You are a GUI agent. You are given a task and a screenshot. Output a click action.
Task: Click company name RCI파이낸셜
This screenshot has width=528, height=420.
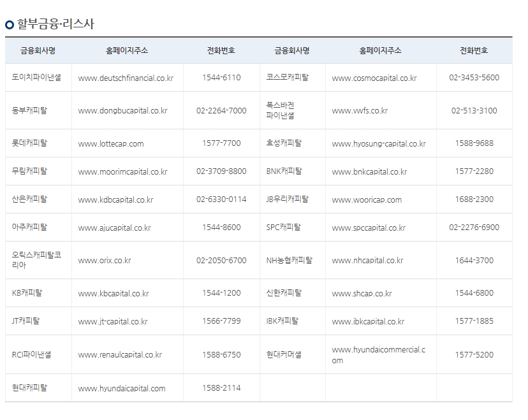point(31,354)
